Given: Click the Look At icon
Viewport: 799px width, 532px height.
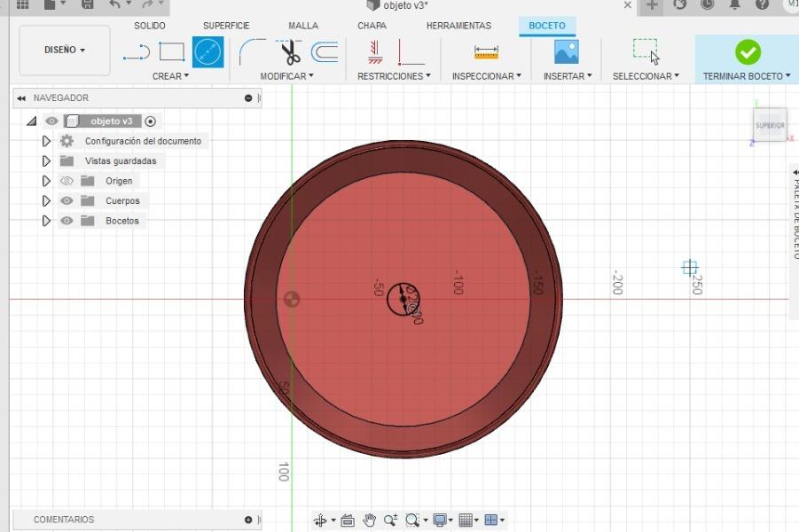Looking at the screenshot, I should 348,520.
